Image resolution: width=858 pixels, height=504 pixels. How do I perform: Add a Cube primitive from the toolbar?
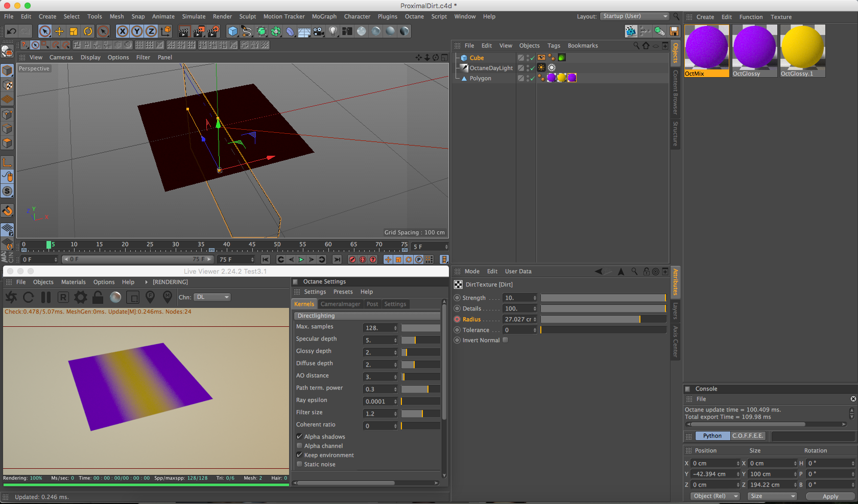(x=233, y=31)
